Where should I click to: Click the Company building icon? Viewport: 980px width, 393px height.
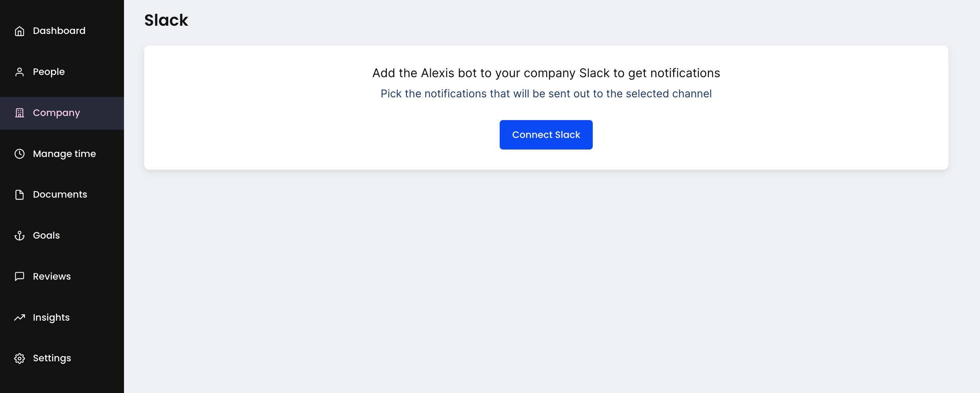(19, 113)
